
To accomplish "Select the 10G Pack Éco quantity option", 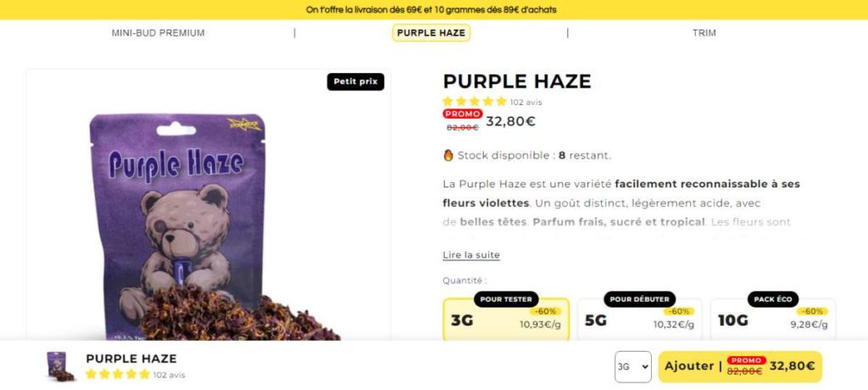I will [x=773, y=320].
